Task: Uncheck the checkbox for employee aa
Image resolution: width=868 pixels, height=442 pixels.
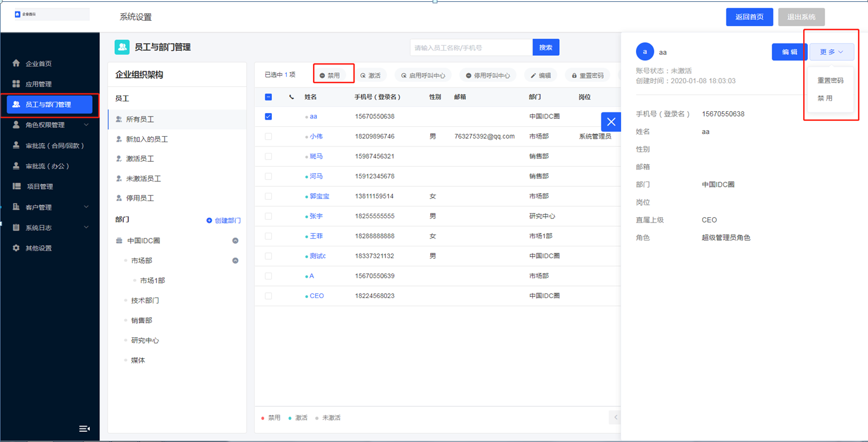Action: tap(268, 117)
